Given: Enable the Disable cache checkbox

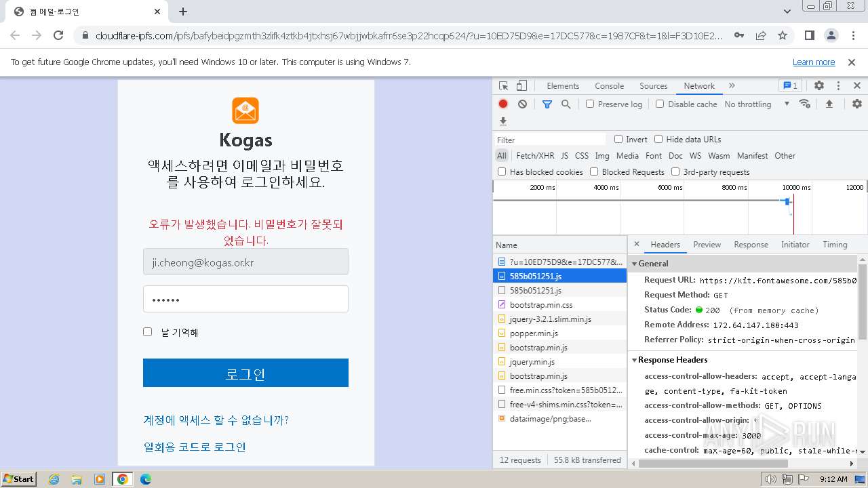Looking at the screenshot, I should [660, 104].
